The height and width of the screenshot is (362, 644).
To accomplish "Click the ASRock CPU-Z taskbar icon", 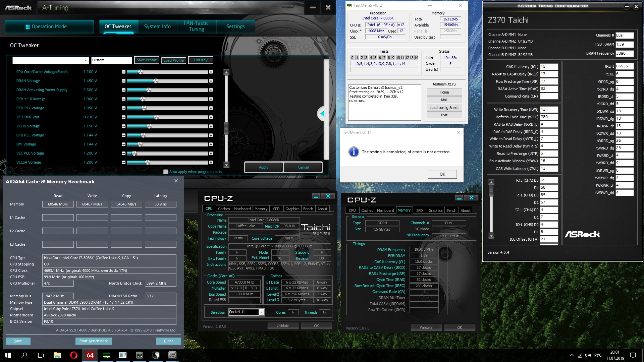I will (x=172, y=355).
